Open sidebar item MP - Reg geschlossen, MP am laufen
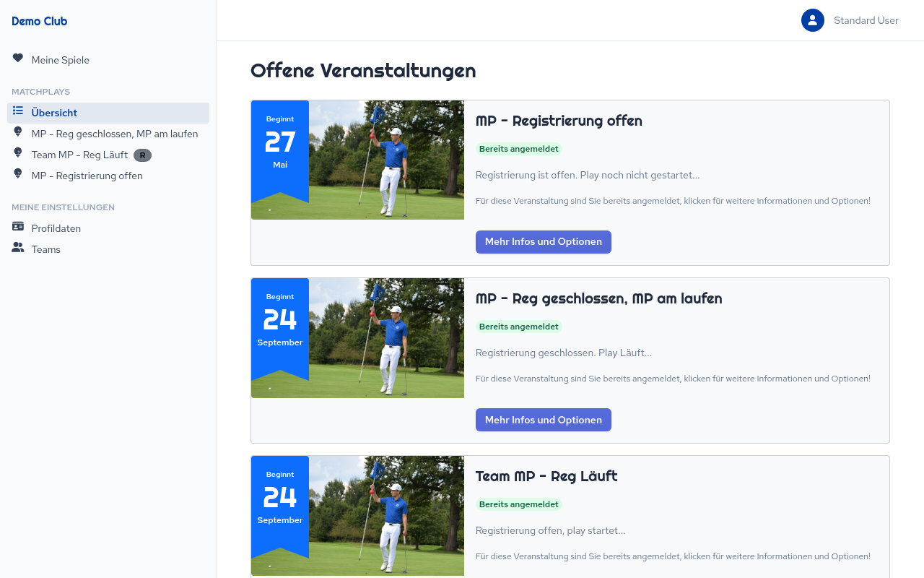The height and width of the screenshot is (578, 924). point(108,134)
